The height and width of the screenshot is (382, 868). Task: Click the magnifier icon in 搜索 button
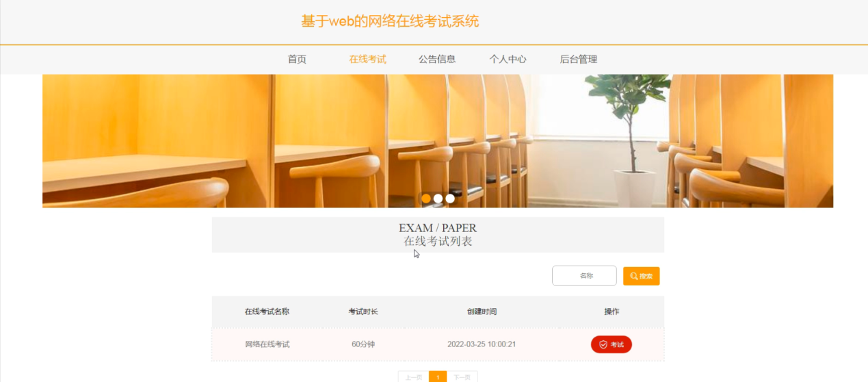633,276
